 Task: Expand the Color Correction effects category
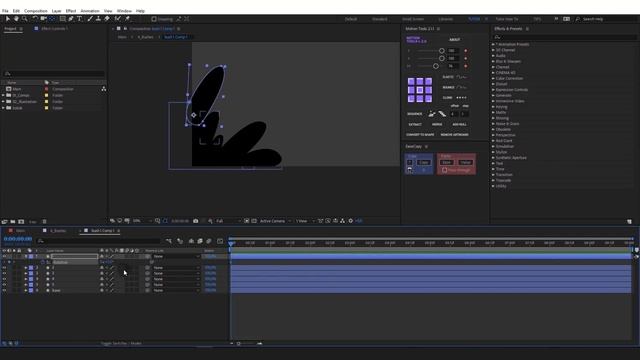pyautogui.click(x=493, y=78)
